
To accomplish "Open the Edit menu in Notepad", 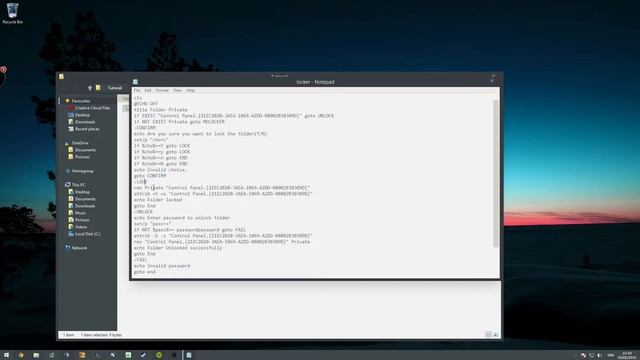I will click(x=148, y=90).
